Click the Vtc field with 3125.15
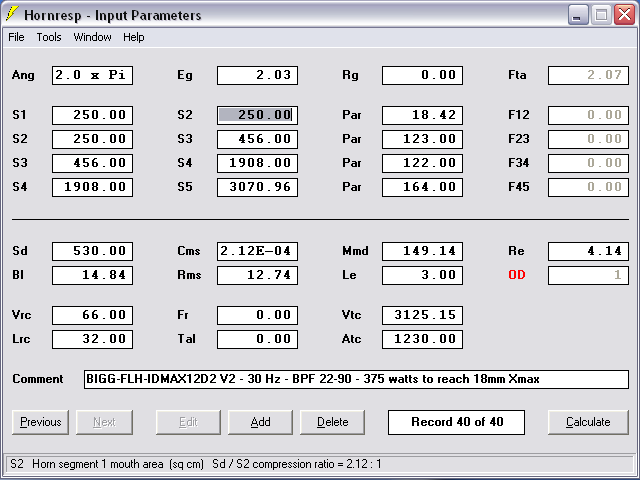640x480 pixels. [422, 316]
